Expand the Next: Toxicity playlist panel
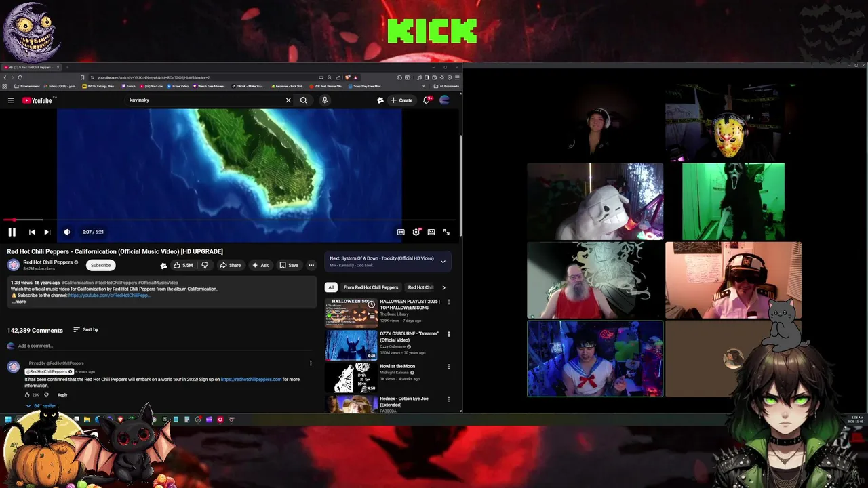Viewport: 868px width, 488px height. point(443,262)
